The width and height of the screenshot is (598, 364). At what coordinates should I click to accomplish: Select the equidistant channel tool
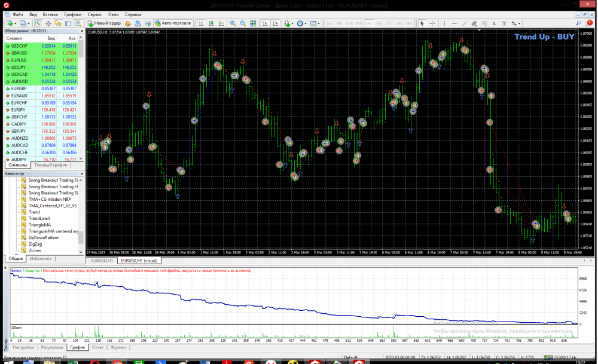pyautogui.click(x=474, y=23)
